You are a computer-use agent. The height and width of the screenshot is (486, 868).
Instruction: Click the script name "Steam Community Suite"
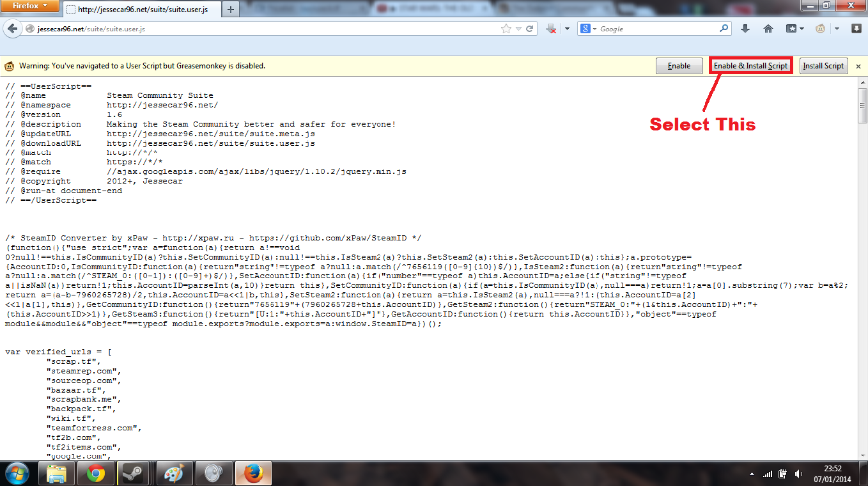pyautogui.click(x=160, y=96)
